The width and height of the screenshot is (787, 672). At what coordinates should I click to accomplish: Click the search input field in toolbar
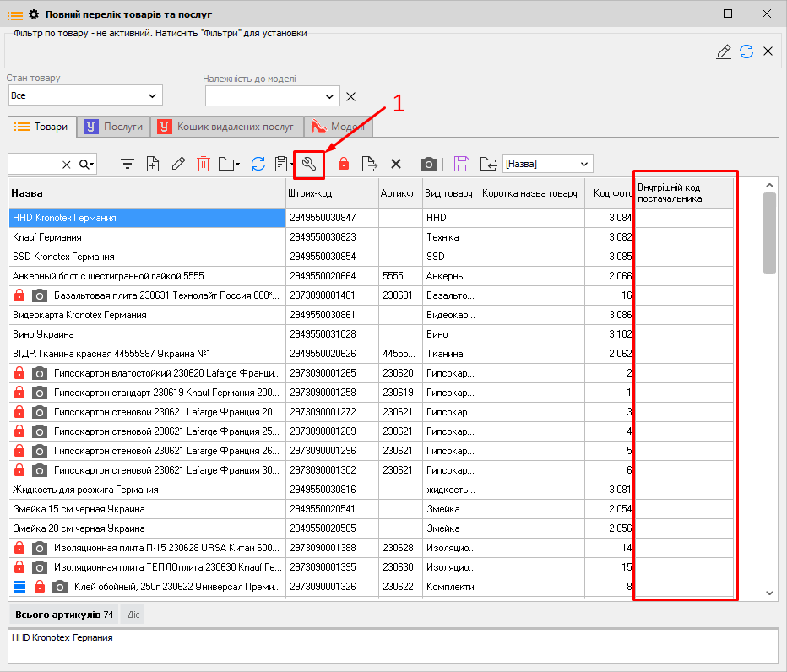[x=34, y=164]
